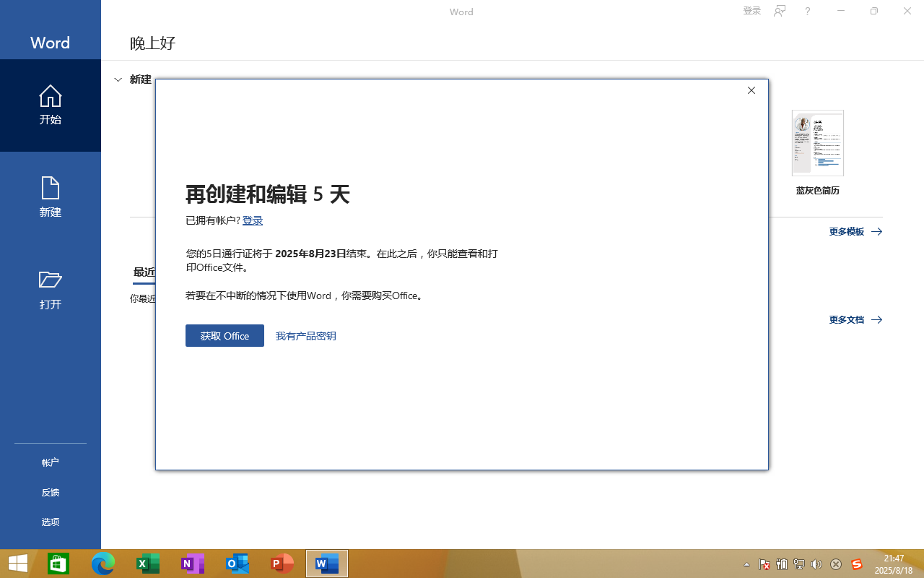The image size is (924, 578).
Task: Open OneNote from the taskbar
Action: pos(193,564)
